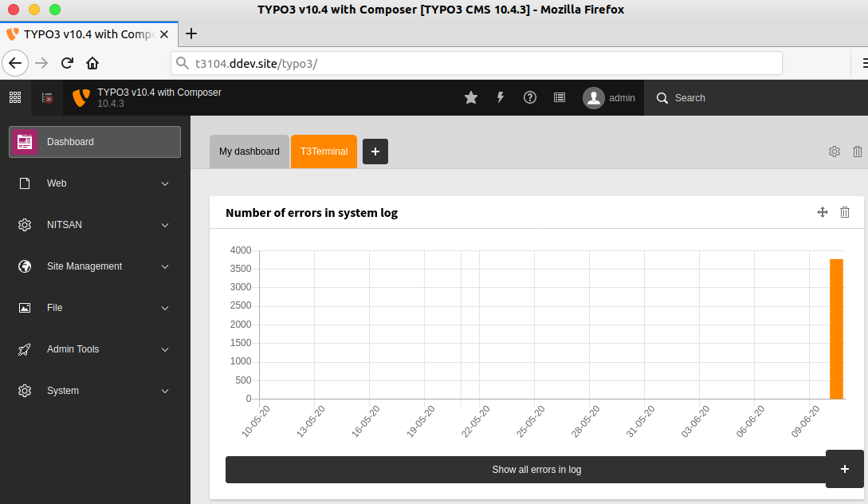868x504 pixels.
Task: Expand the Web sidebar section
Action: click(94, 183)
